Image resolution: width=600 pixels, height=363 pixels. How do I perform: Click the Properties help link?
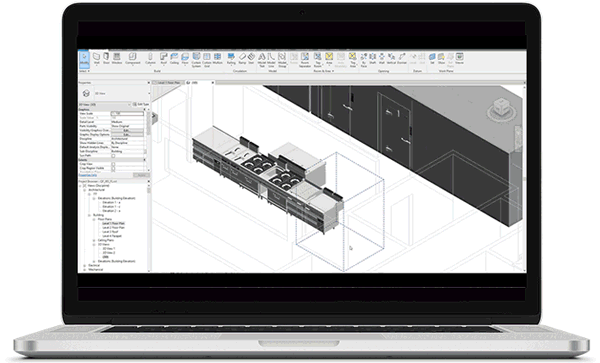tap(87, 175)
